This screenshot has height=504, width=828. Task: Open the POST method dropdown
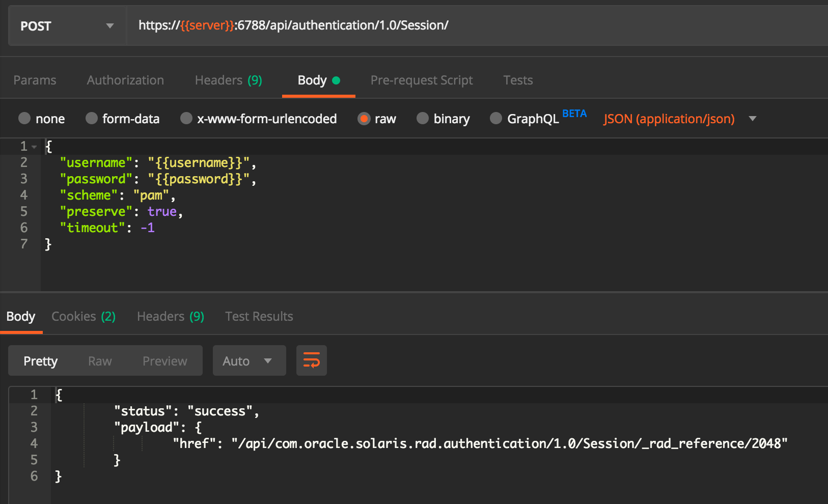coord(67,26)
